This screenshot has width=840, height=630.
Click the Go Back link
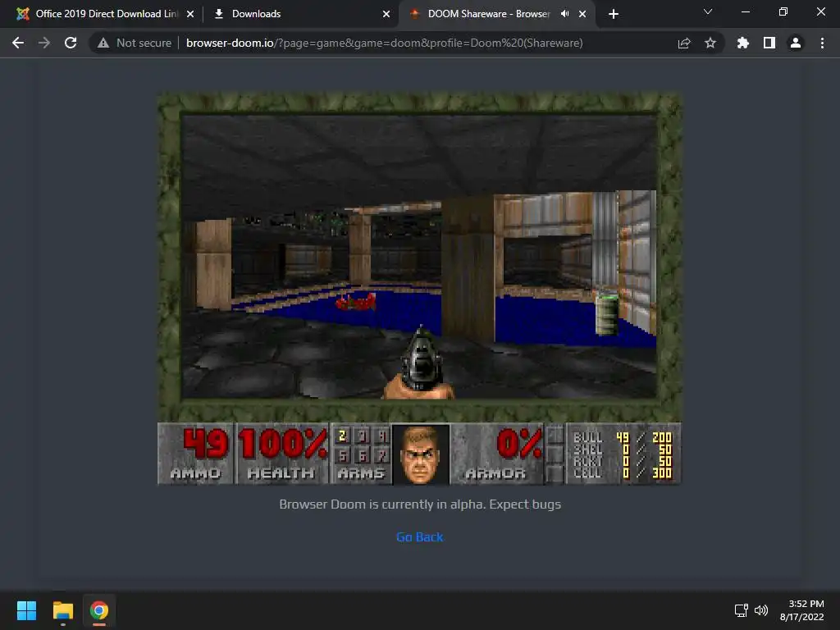(x=419, y=536)
